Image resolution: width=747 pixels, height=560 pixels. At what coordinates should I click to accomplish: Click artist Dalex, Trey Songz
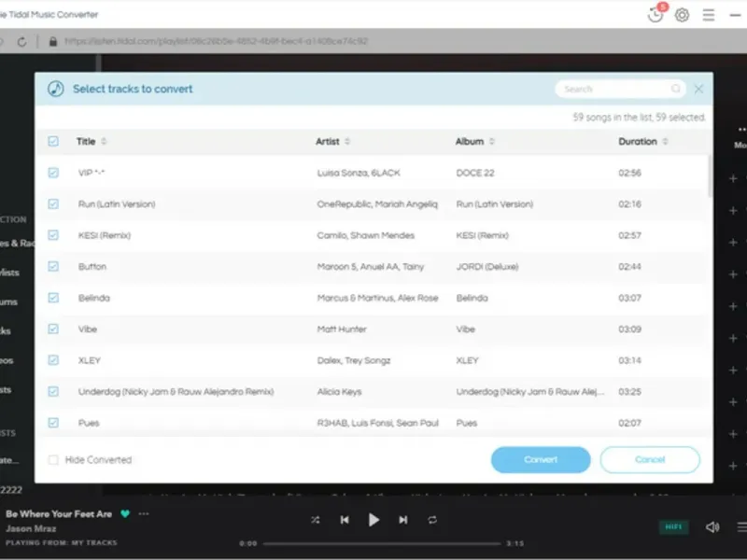pyautogui.click(x=354, y=360)
